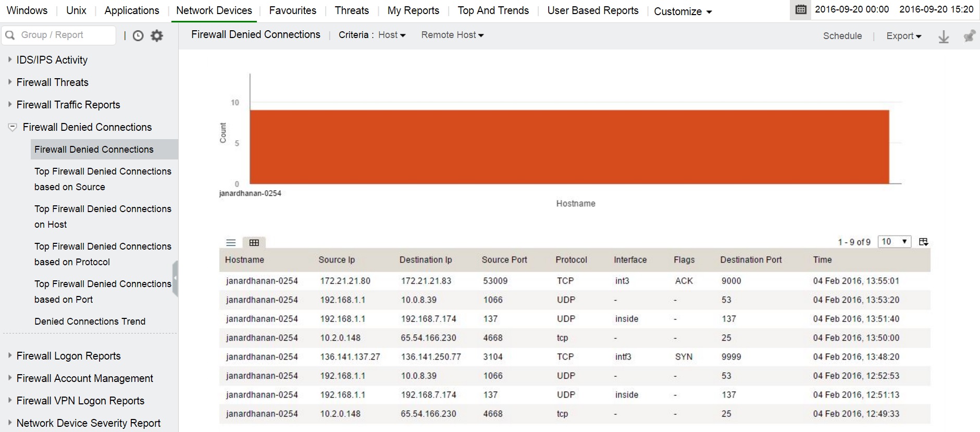Click the search magnifier icon
This screenshot has width=980, height=432.
(x=9, y=35)
